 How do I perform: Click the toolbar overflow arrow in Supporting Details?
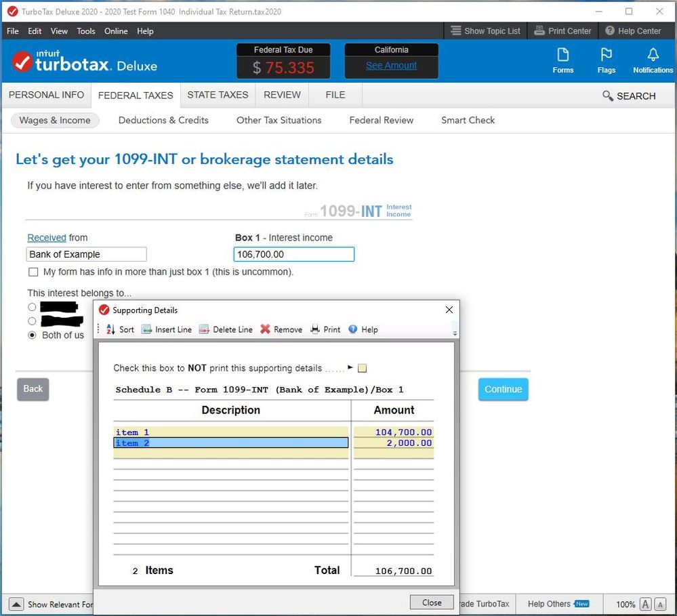click(x=455, y=333)
